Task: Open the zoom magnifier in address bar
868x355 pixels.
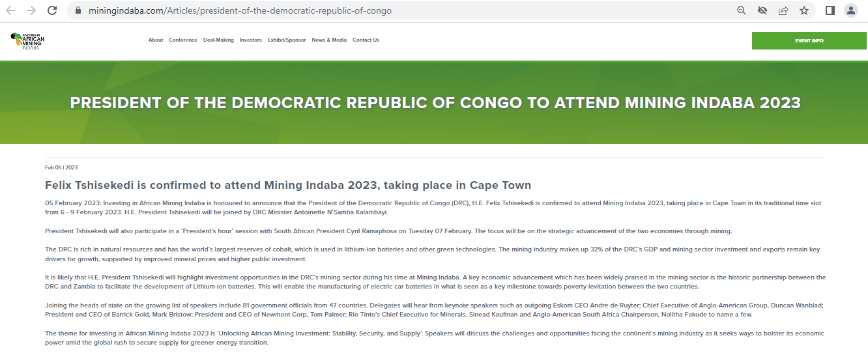Action: pyautogui.click(x=742, y=10)
